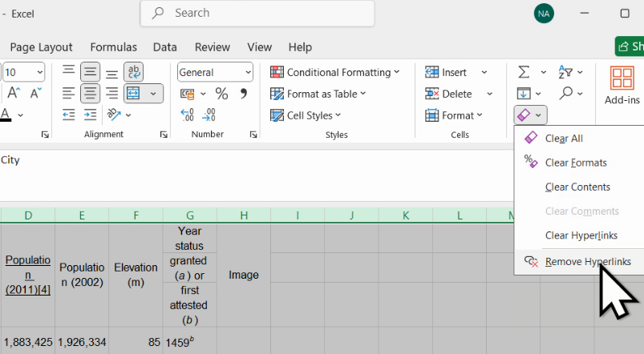644x354 pixels.
Task: Click the Search box in title bar
Action: (257, 13)
